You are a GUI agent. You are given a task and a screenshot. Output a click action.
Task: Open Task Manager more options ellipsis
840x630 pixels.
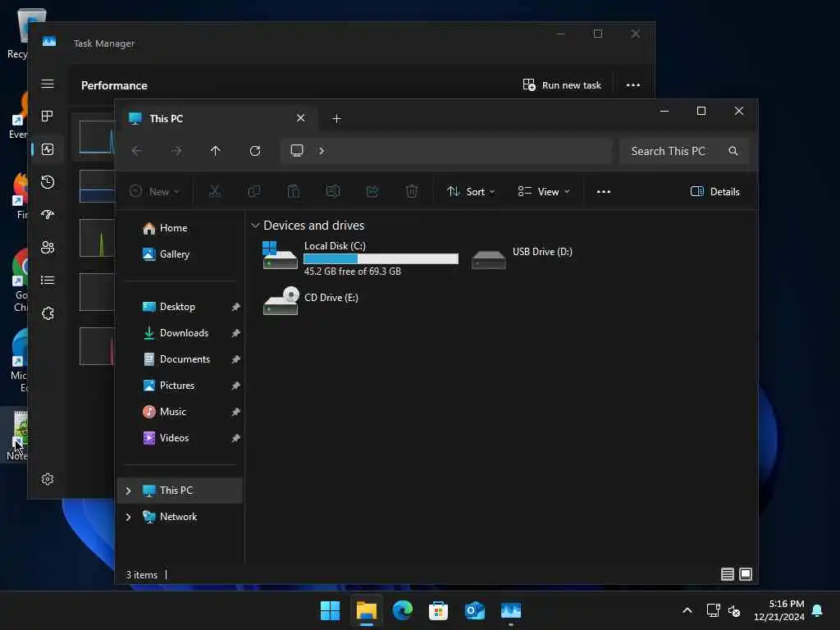[633, 85]
